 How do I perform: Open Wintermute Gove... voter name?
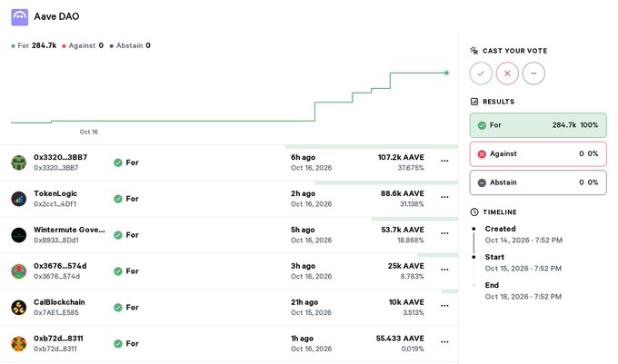click(69, 230)
